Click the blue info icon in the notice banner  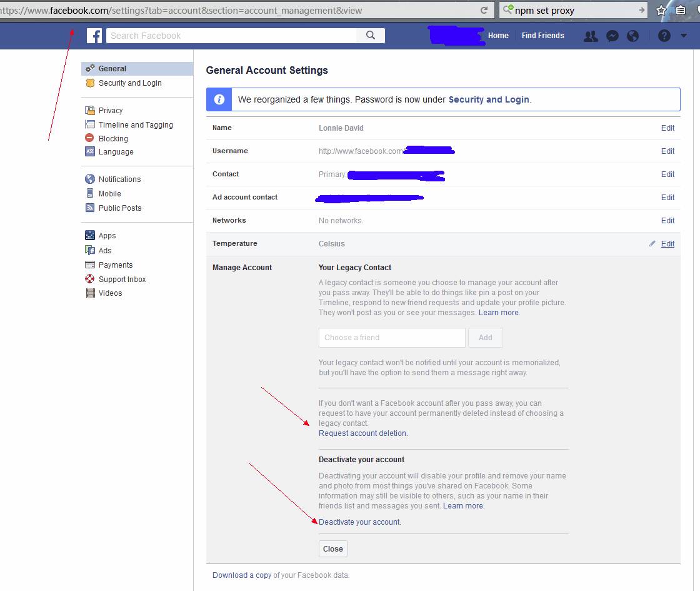click(x=219, y=99)
